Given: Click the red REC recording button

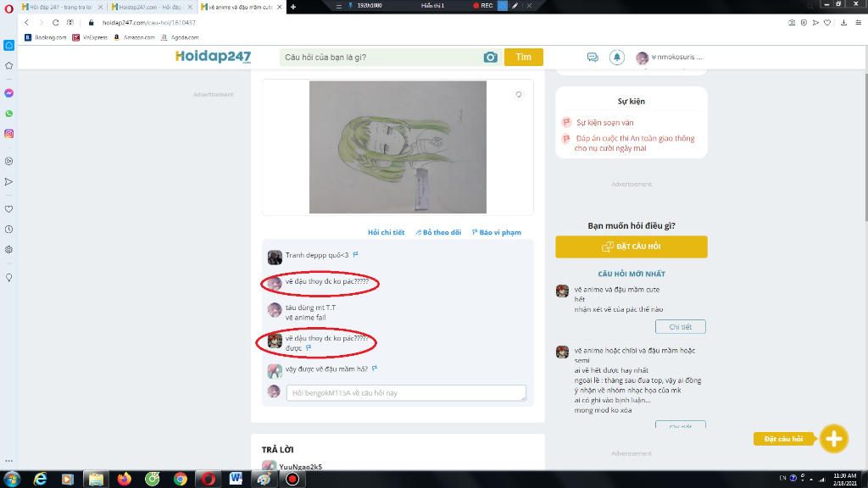Looking at the screenshot, I should point(482,6).
